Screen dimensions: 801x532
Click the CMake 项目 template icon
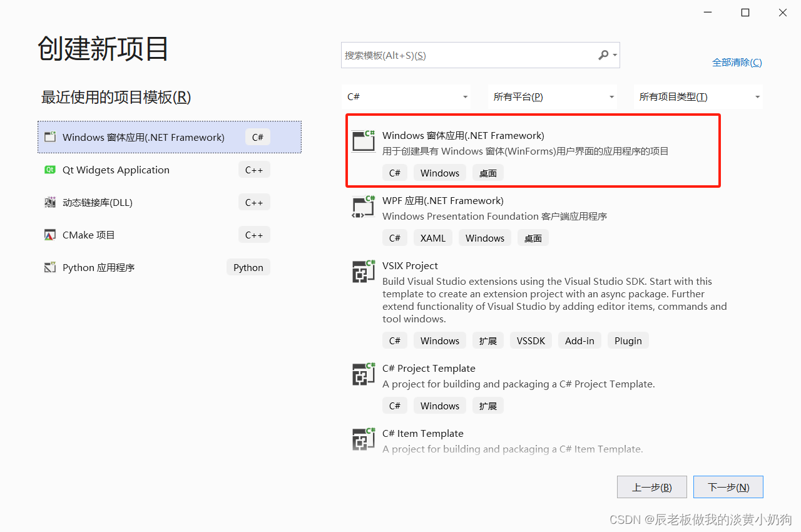click(x=49, y=235)
